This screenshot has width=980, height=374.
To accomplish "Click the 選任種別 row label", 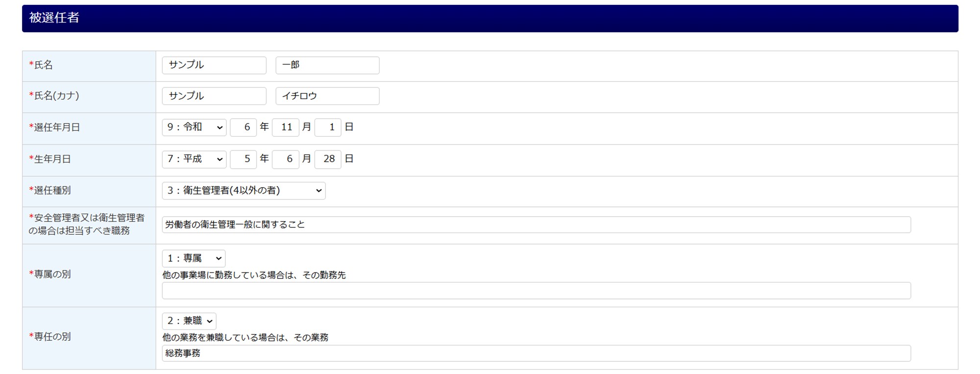I will (x=52, y=191).
